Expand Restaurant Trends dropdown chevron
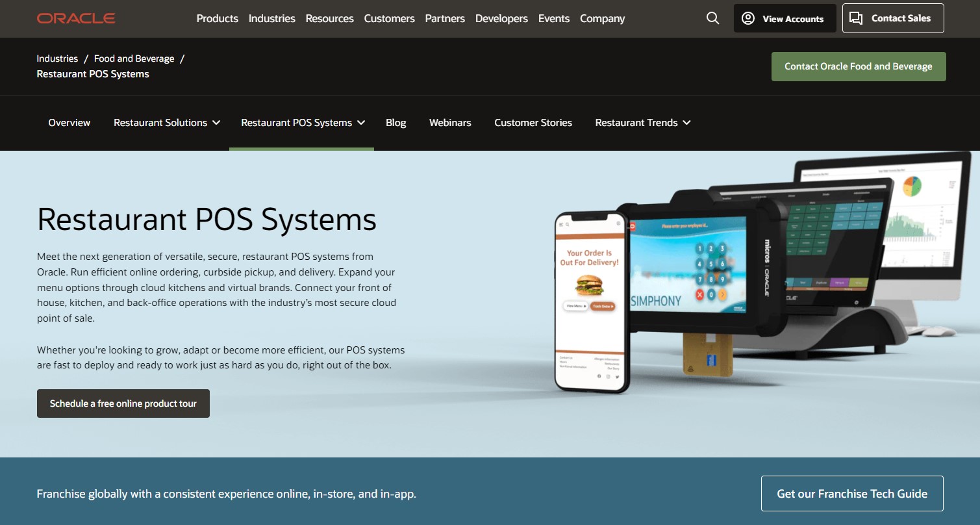The width and height of the screenshot is (980, 525). (686, 123)
